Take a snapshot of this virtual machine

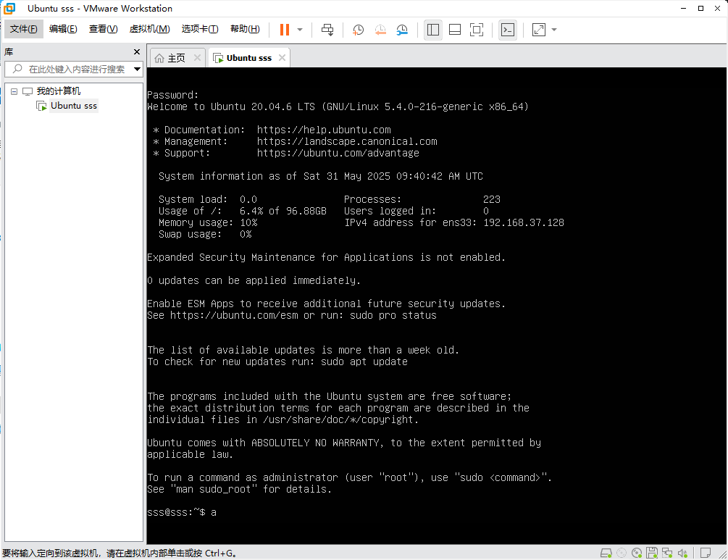coord(358,30)
